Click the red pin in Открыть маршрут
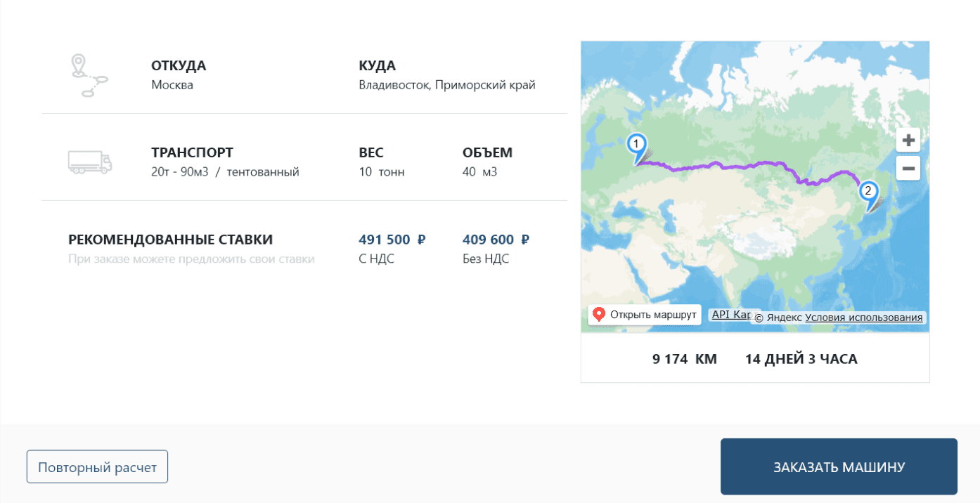Viewport: 980px width, 503px height. pos(599,315)
